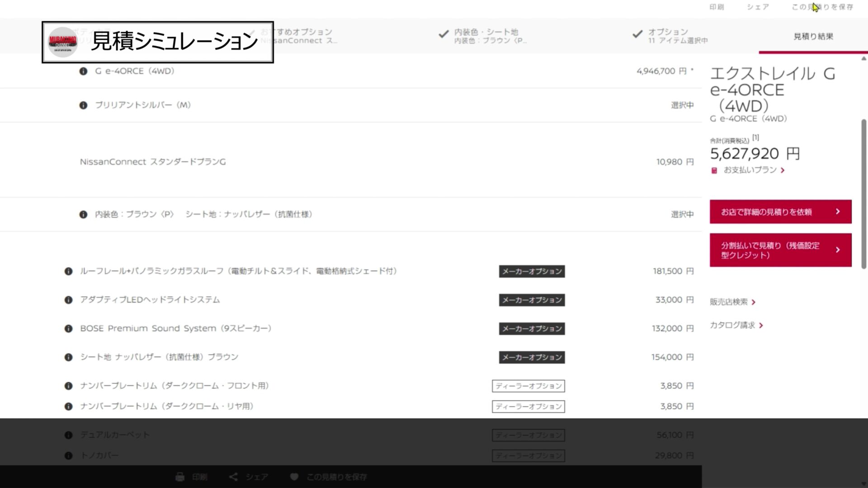Click NissanConnect スタンダードプランG text
Screen dimensions: 868x488
click(x=153, y=162)
